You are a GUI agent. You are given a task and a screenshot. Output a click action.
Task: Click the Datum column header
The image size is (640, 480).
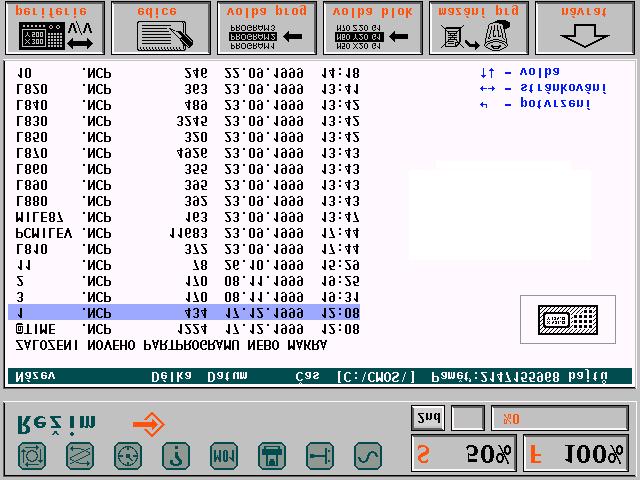[227, 376]
